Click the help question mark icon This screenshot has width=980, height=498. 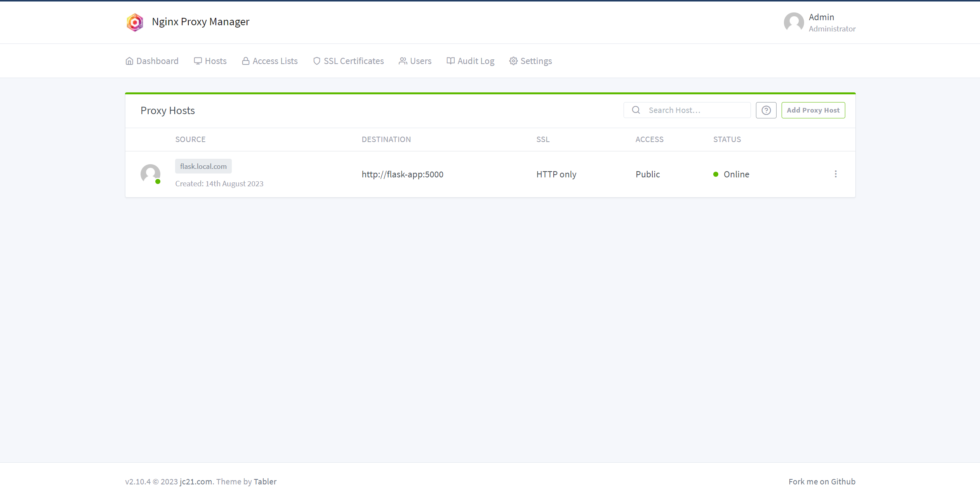pos(766,110)
